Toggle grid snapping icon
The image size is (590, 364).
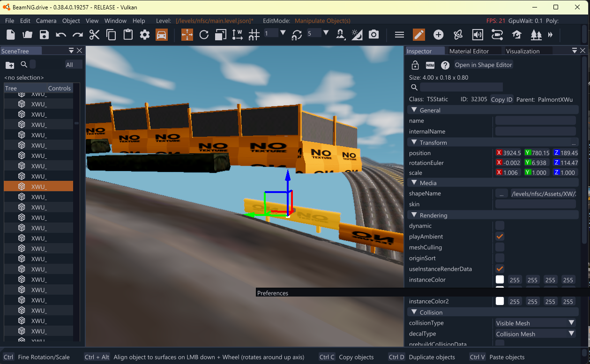pos(254,35)
